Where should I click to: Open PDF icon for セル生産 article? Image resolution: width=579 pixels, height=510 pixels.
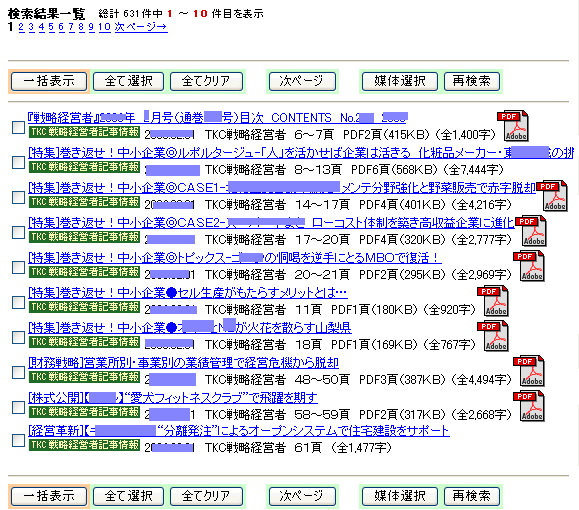pos(493,301)
